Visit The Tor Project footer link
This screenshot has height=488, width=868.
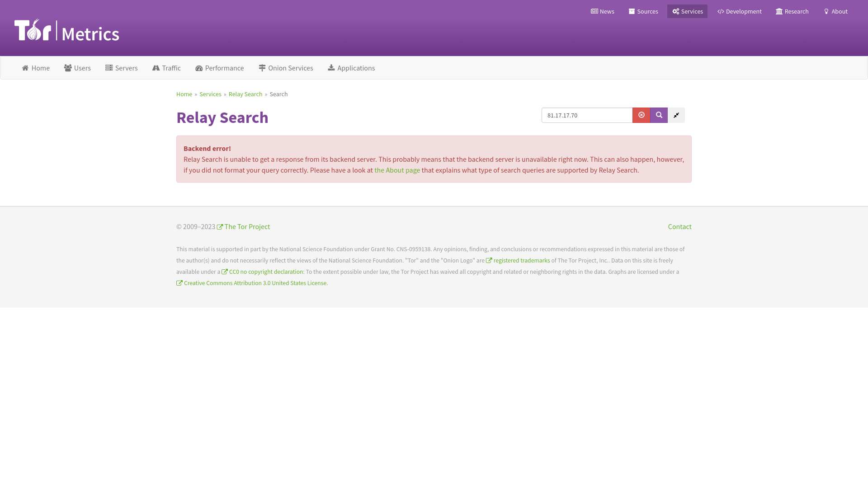click(243, 226)
